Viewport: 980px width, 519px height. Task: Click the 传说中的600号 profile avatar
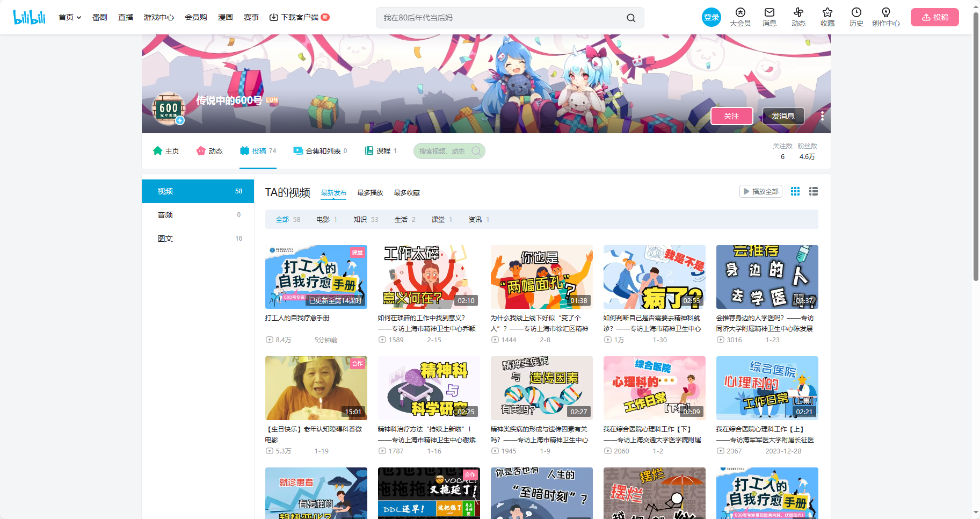point(169,108)
